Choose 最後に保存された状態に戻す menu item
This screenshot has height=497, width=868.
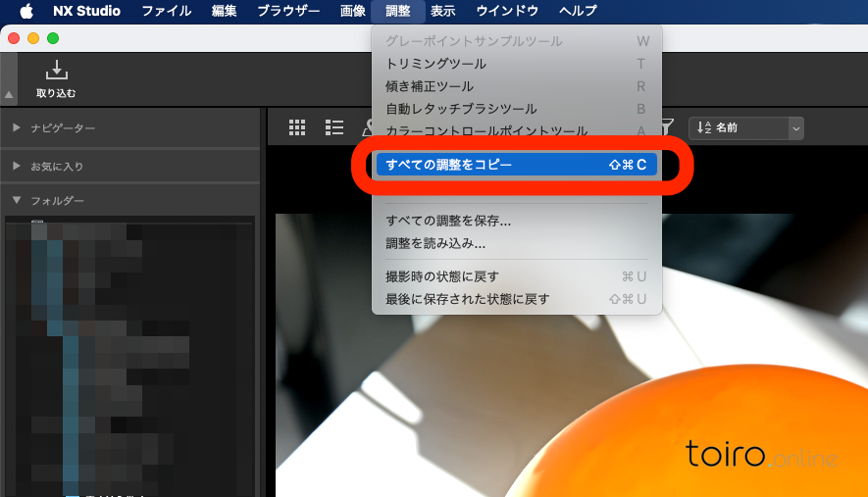(517, 299)
